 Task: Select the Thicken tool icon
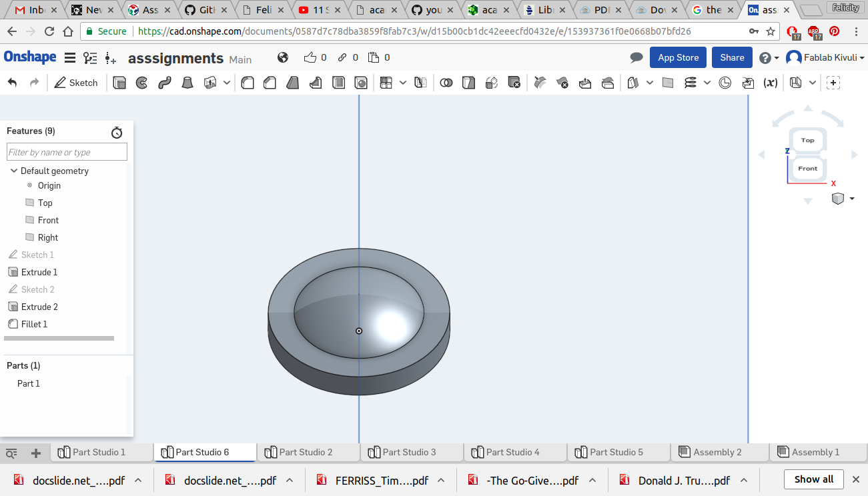coord(211,83)
